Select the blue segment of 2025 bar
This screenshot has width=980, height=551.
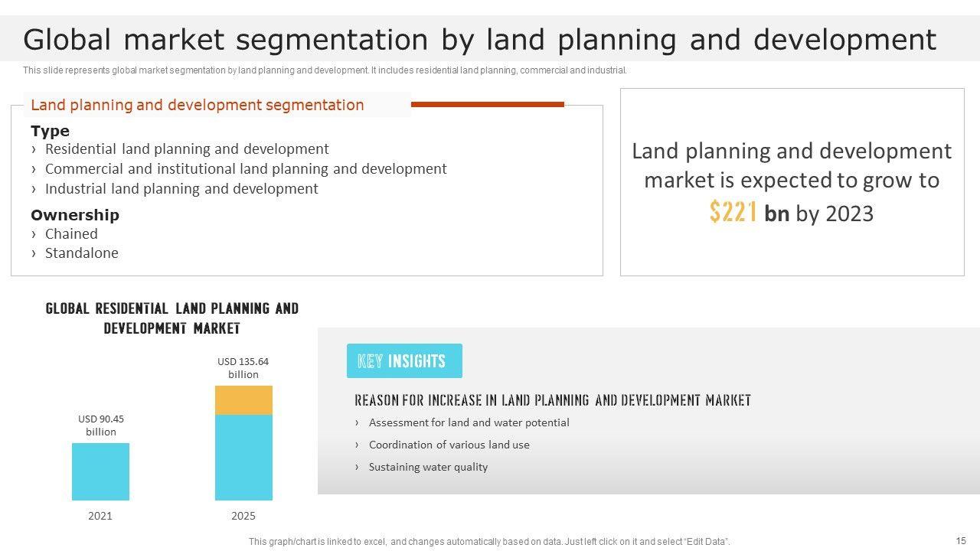243,458
